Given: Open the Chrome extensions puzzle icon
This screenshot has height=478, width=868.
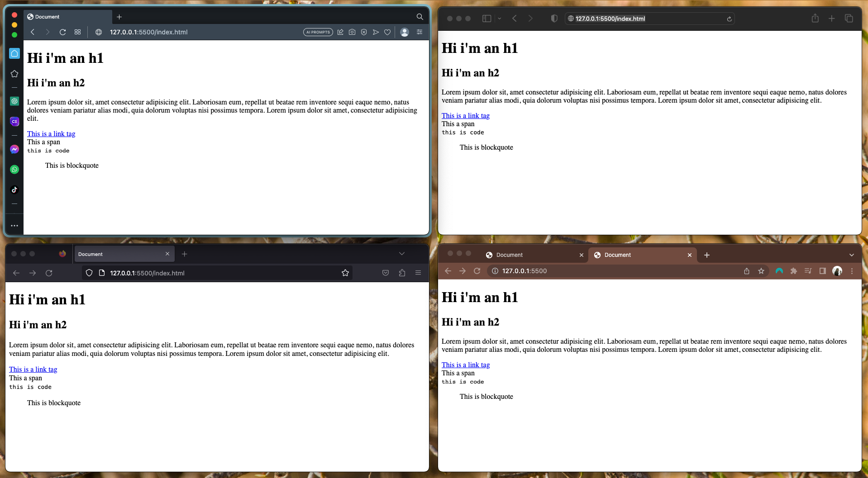Looking at the screenshot, I should pos(794,271).
